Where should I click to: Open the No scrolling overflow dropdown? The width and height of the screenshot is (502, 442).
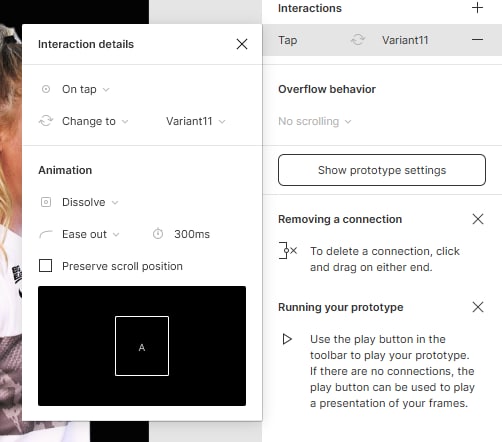(x=315, y=121)
